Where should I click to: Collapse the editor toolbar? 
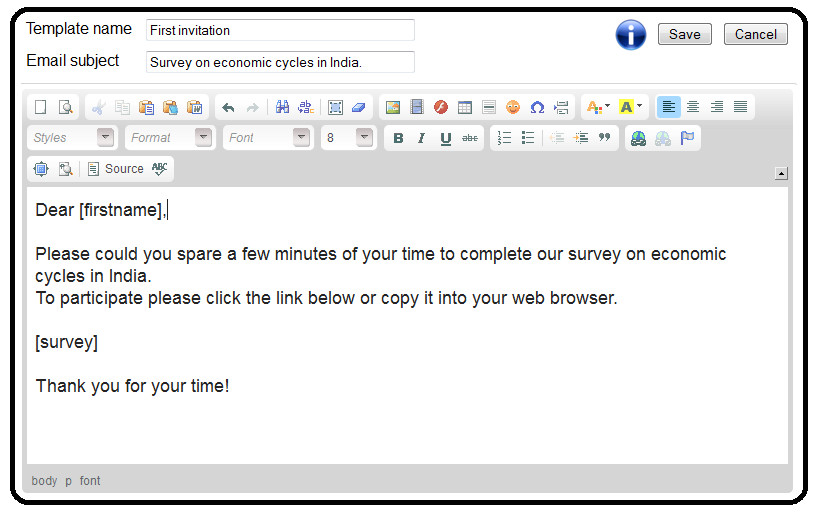[x=781, y=173]
